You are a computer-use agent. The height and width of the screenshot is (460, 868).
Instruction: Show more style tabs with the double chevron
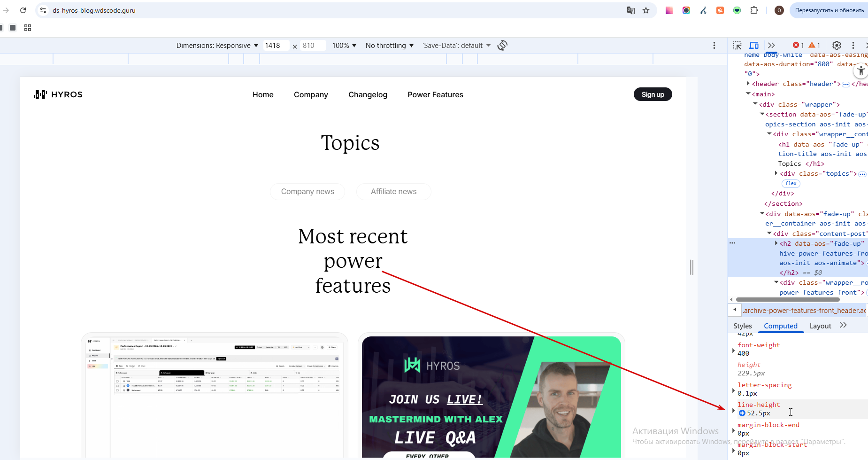[843, 325]
